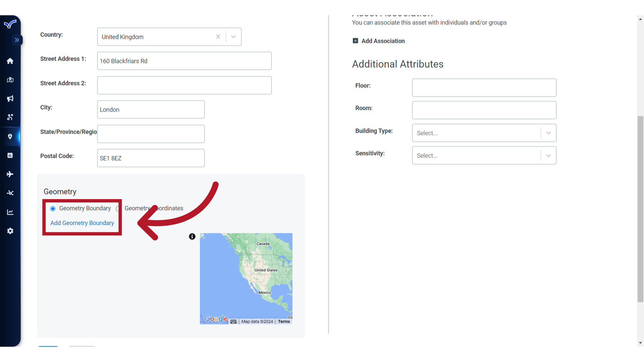Expand the Country dropdown
Viewport: 644px width, 362px height.
click(x=233, y=37)
